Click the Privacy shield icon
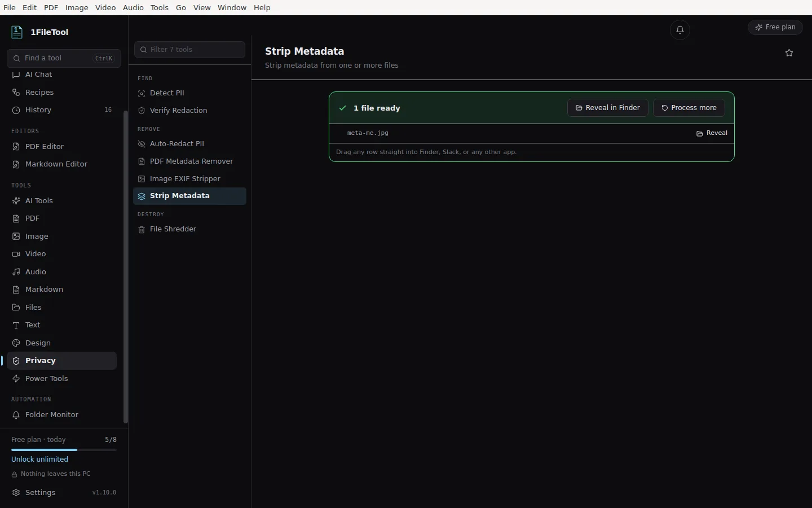Viewport: 812px width, 508px height. click(x=16, y=361)
